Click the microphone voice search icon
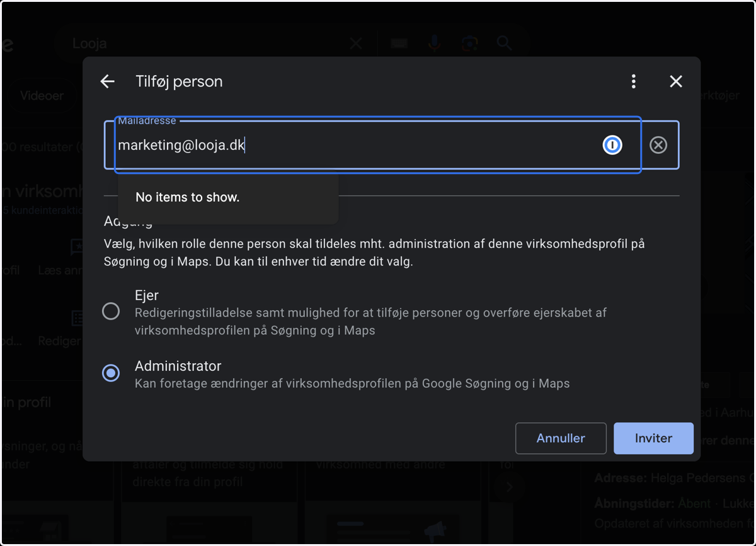 434,43
